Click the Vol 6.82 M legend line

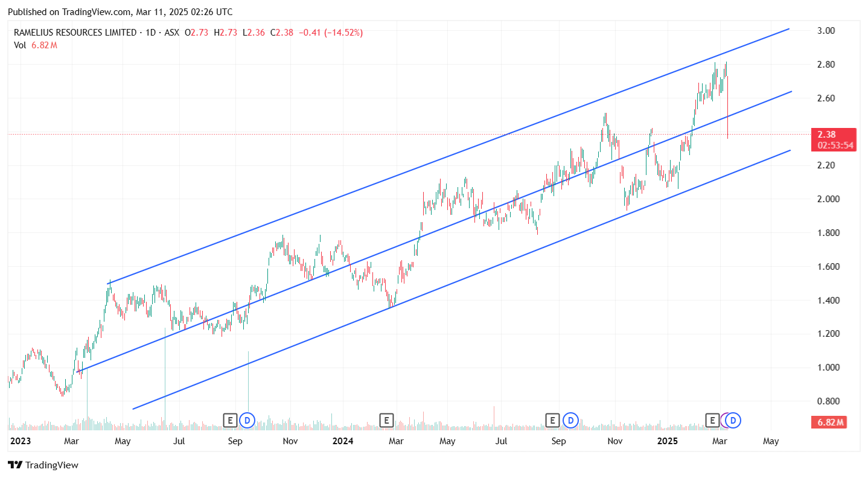point(35,45)
